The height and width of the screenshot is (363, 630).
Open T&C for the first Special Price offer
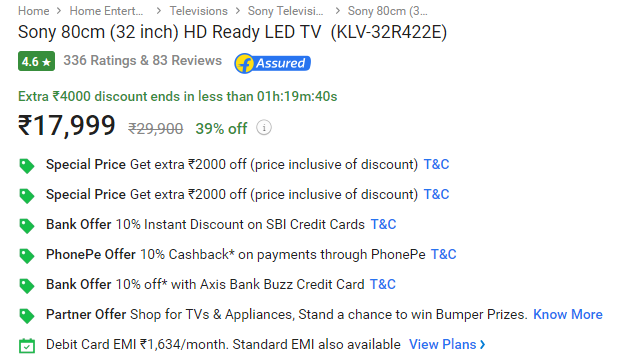(436, 164)
